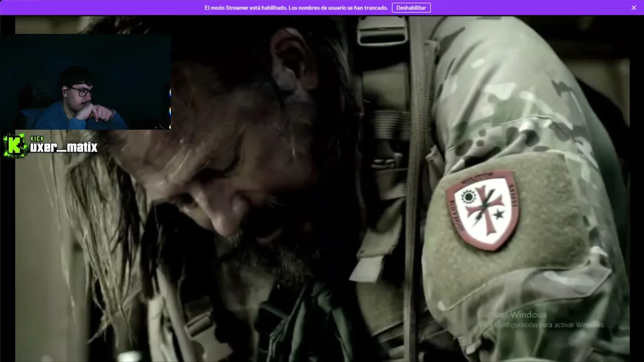Image resolution: width=644 pixels, height=362 pixels.
Task: Click the green Kick logo icon
Action: point(15,146)
